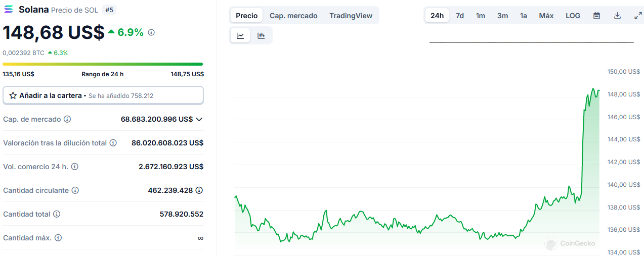Open info icon beside Cantidad máx.
Image resolution: width=644 pixels, height=256 pixels.
tap(58, 238)
